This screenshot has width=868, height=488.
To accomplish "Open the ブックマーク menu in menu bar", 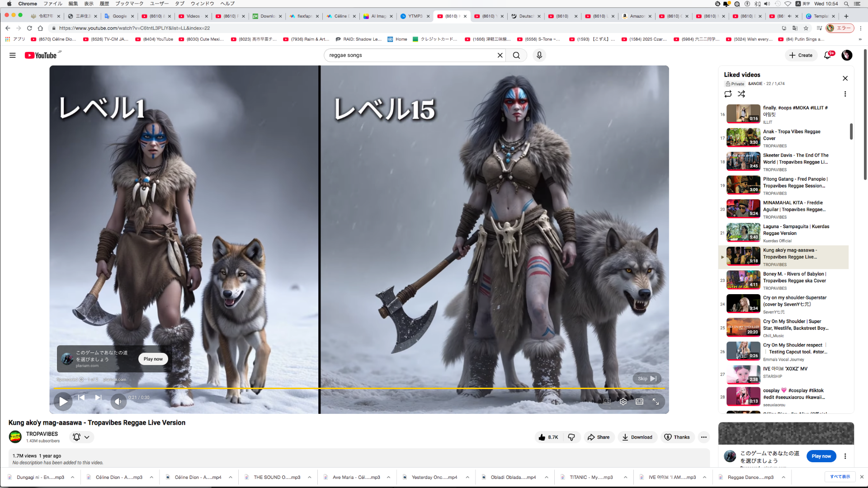I will point(129,4).
